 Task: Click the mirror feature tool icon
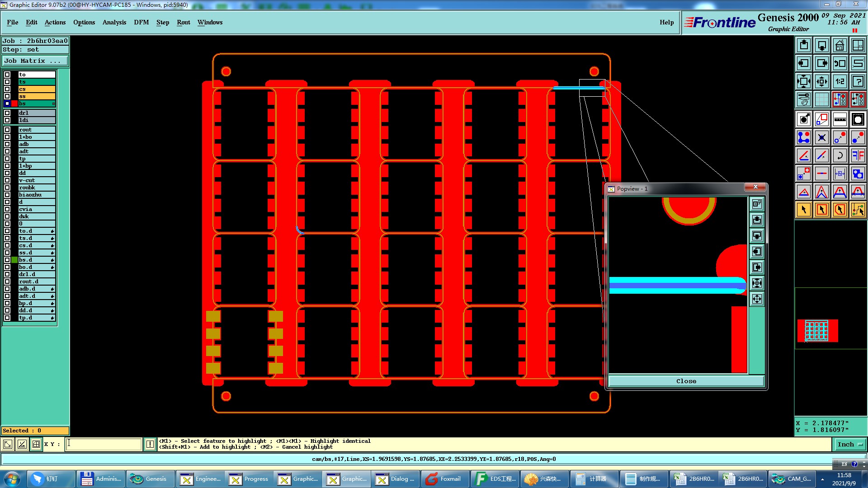tap(858, 155)
